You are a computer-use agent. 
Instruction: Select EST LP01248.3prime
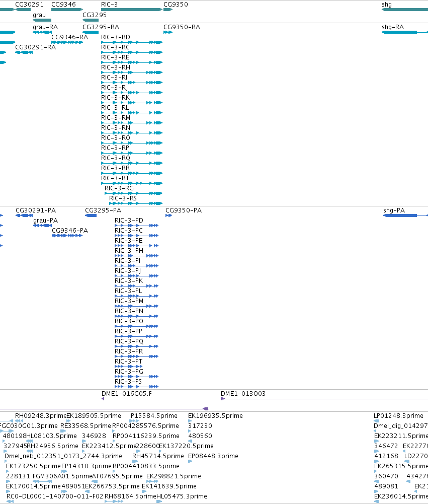click(376, 421)
